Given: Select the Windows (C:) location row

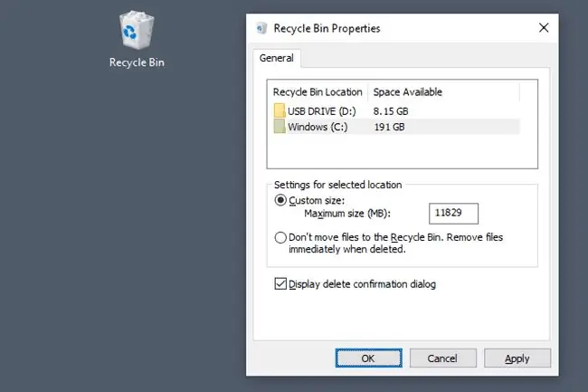Looking at the screenshot, I should [x=396, y=127].
